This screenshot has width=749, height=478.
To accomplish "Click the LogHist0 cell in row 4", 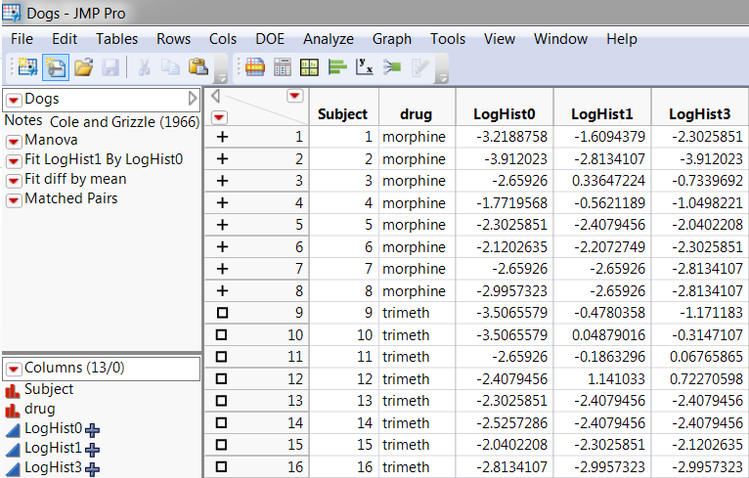I will coord(510,203).
